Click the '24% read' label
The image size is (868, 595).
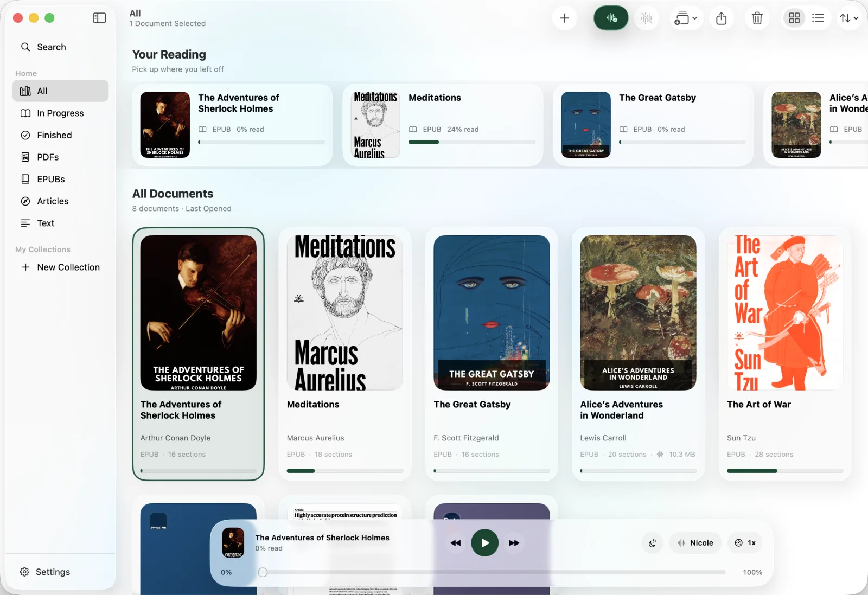(x=463, y=130)
